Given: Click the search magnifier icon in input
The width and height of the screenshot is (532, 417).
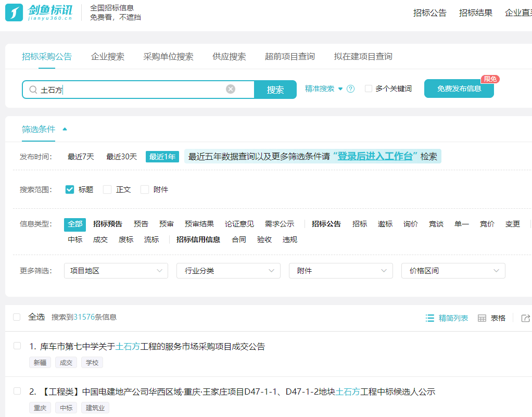Looking at the screenshot, I should (x=32, y=89).
